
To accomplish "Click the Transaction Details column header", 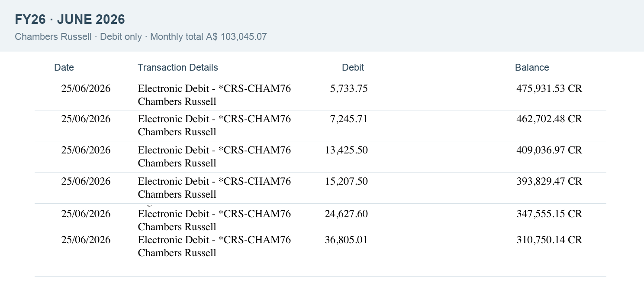I will coord(178,68).
